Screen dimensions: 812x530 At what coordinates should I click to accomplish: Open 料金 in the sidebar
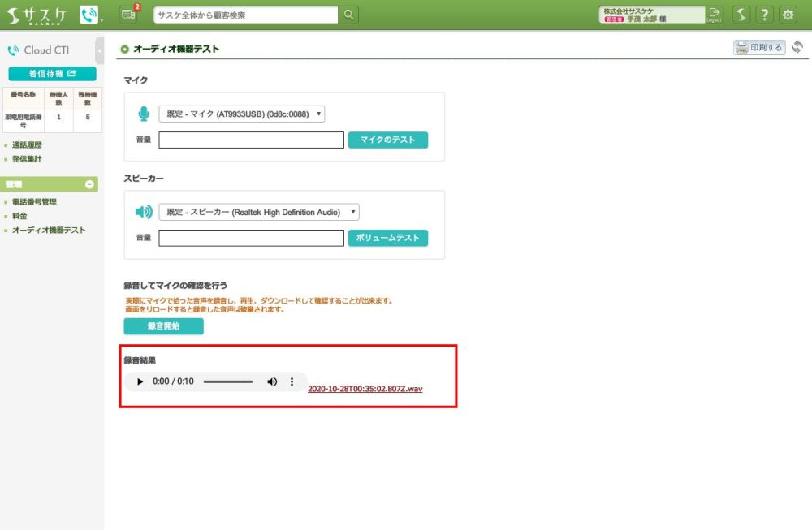(x=19, y=216)
